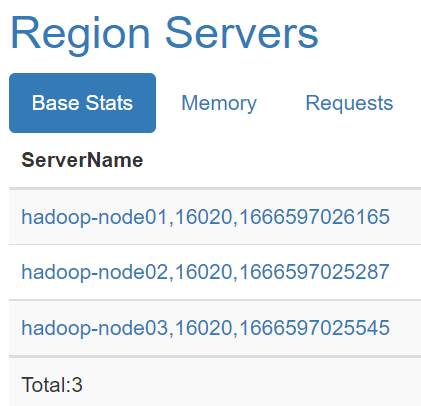Click the Region Servers heading
This screenshot has width=421, height=406.
tap(165, 34)
